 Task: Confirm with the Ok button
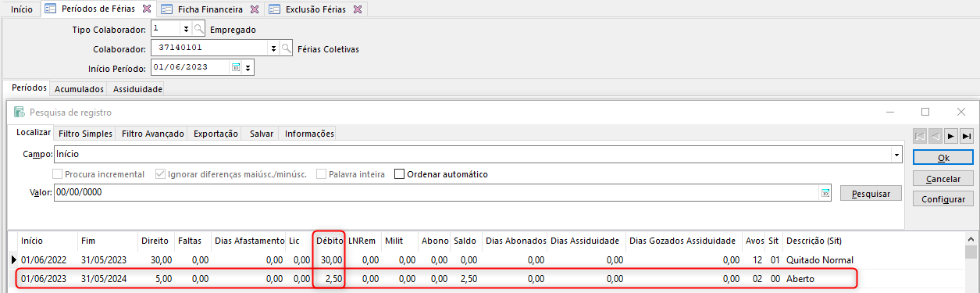(943, 158)
